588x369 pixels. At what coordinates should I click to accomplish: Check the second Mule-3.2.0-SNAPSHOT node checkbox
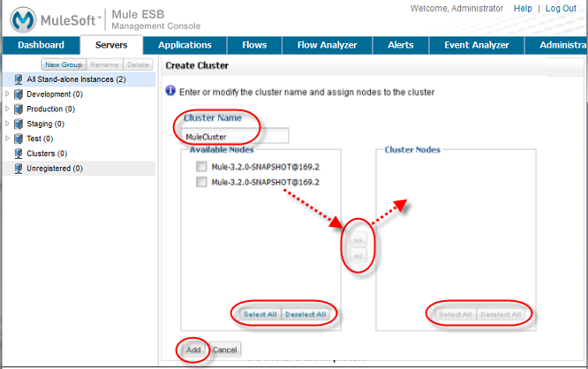point(201,182)
